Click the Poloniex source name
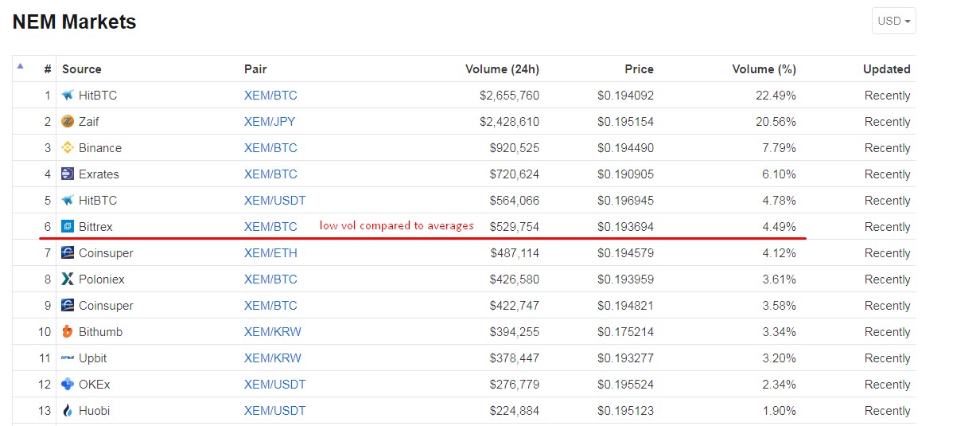Image resolution: width=980 pixels, height=426 pixels. point(102,279)
